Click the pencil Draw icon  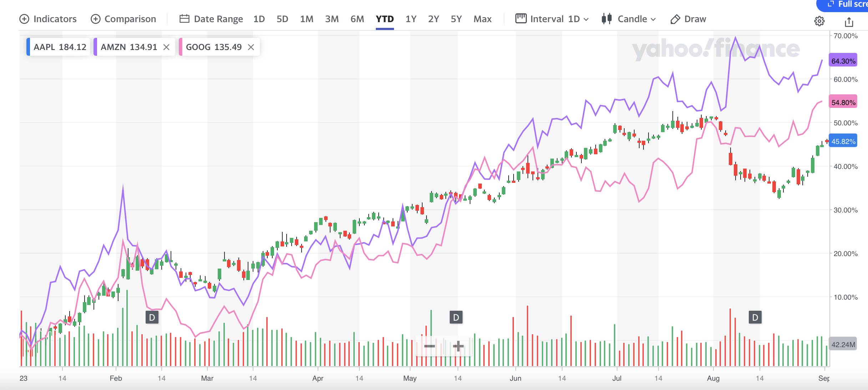point(675,19)
